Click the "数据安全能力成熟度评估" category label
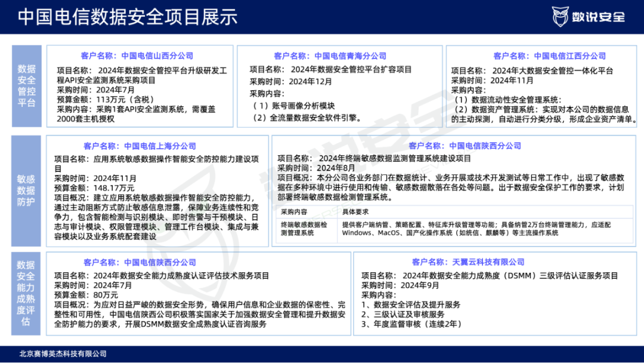Image resolution: width=644 pixels, height=363 pixels. 26,293
